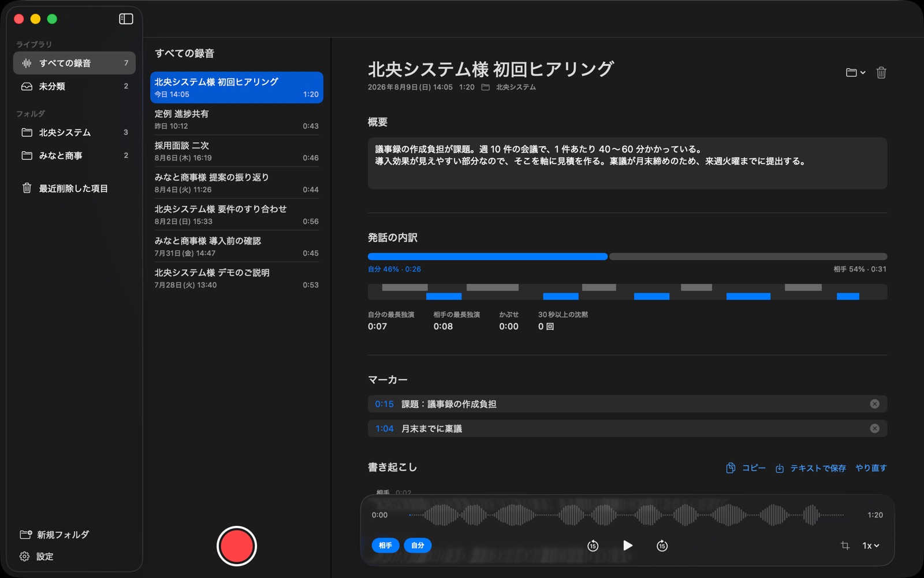The height and width of the screenshot is (578, 924).
Task: Select the みなと商事 folder in sidebar
Action: (x=74, y=155)
